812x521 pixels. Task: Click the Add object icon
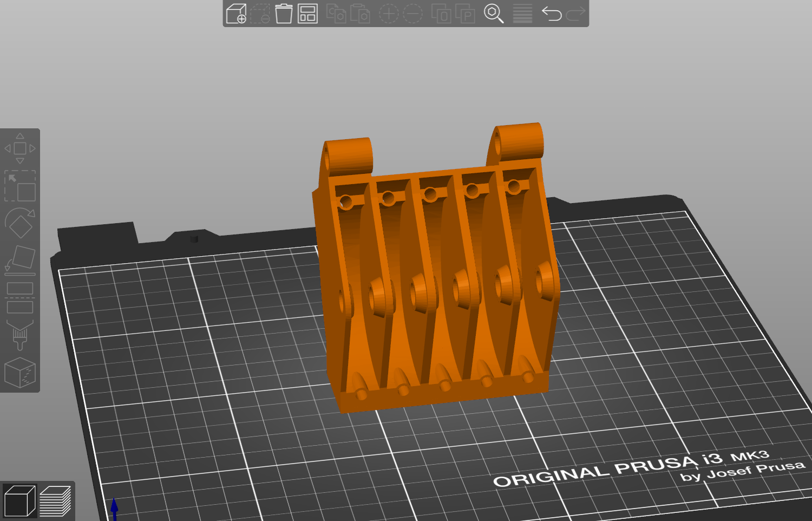tap(236, 14)
